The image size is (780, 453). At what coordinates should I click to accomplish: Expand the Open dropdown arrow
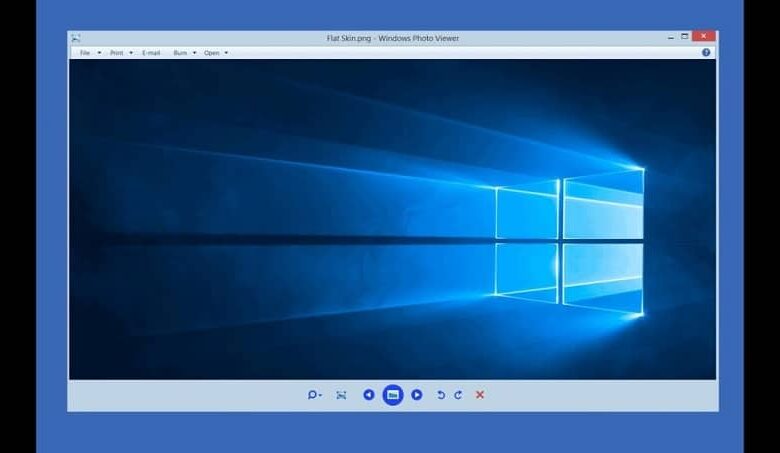click(x=226, y=53)
